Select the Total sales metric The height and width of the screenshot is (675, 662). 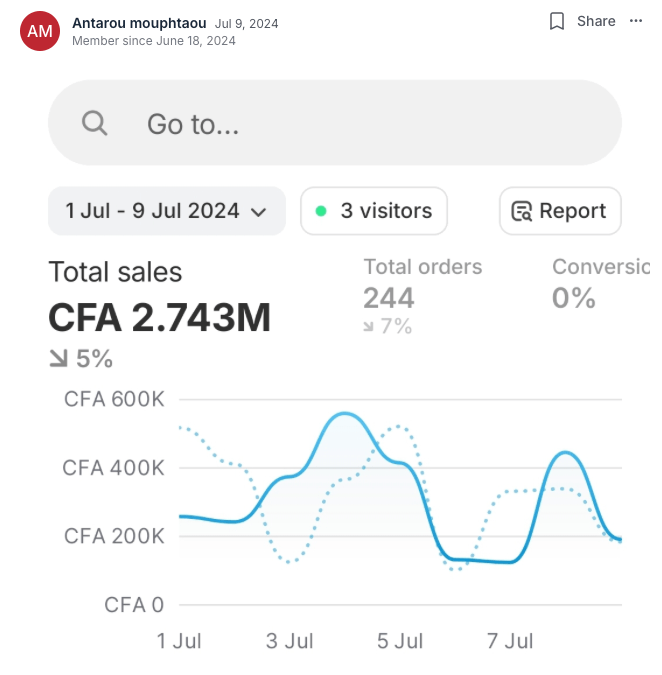[160, 314]
